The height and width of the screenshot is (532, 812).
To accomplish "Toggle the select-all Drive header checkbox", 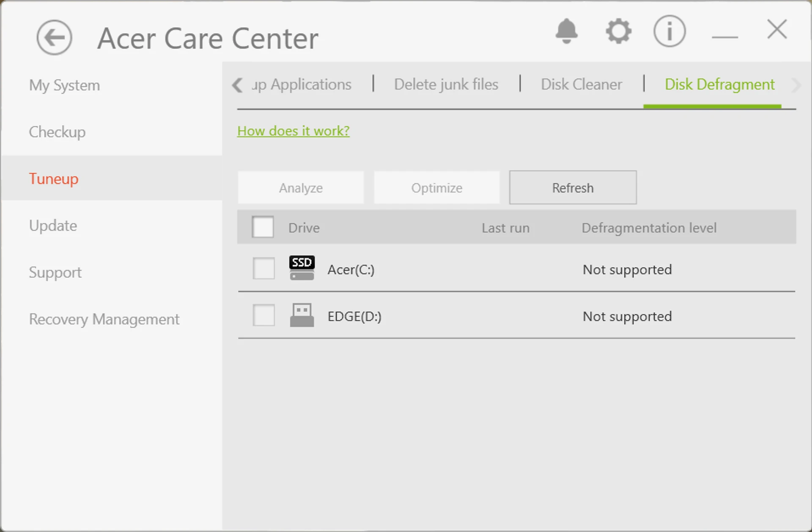I will point(263,227).
